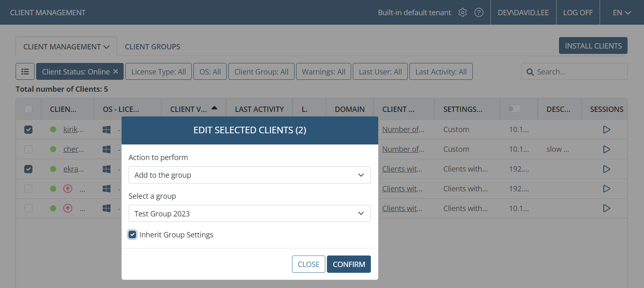The image size is (644, 288).
Task: Toggle the select-all clients header checkbox
Action: point(28,109)
